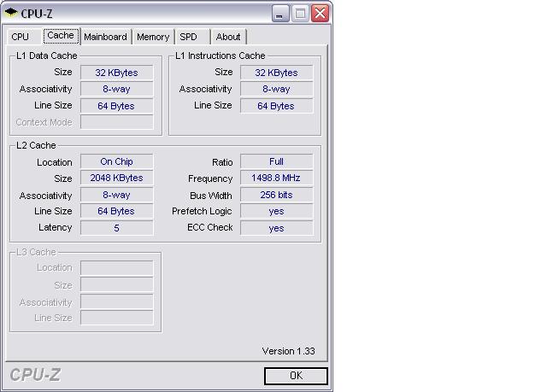547x392 pixels.
Task: Minimize the CPU-Z window
Action: pyautogui.click(x=279, y=14)
